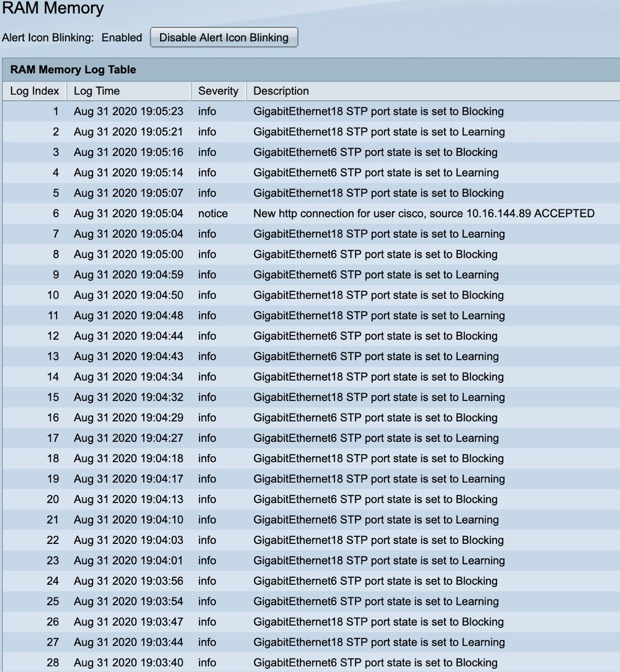Click log time Aug 31 2020 19:05:16
This screenshot has width=620, height=672.
point(129,152)
